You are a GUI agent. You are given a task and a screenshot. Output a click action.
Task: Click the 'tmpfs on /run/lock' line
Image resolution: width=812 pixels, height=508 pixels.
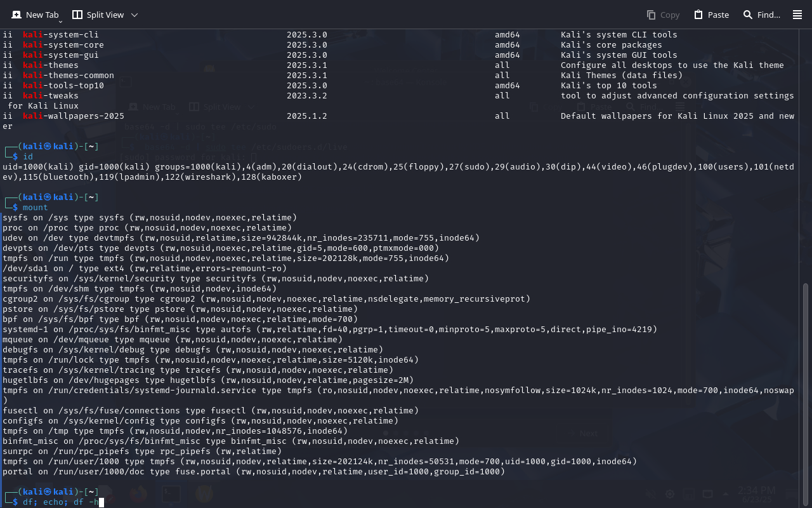click(211, 360)
